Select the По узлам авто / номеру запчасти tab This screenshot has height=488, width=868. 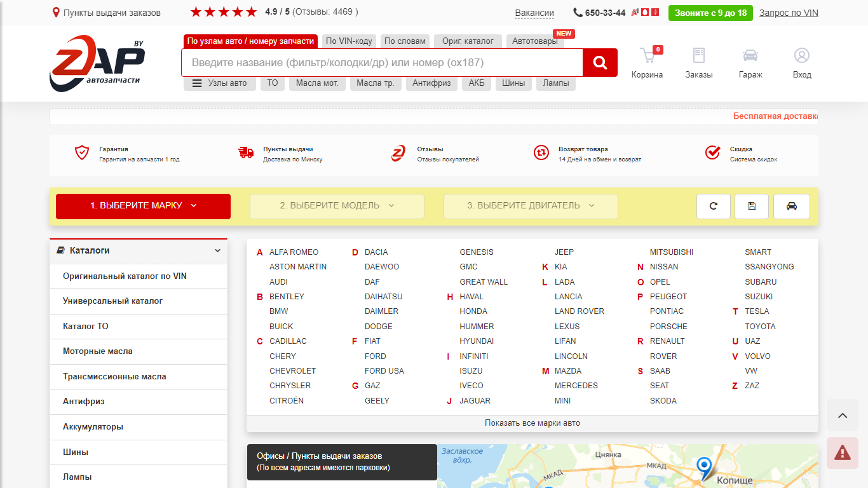pos(250,41)
